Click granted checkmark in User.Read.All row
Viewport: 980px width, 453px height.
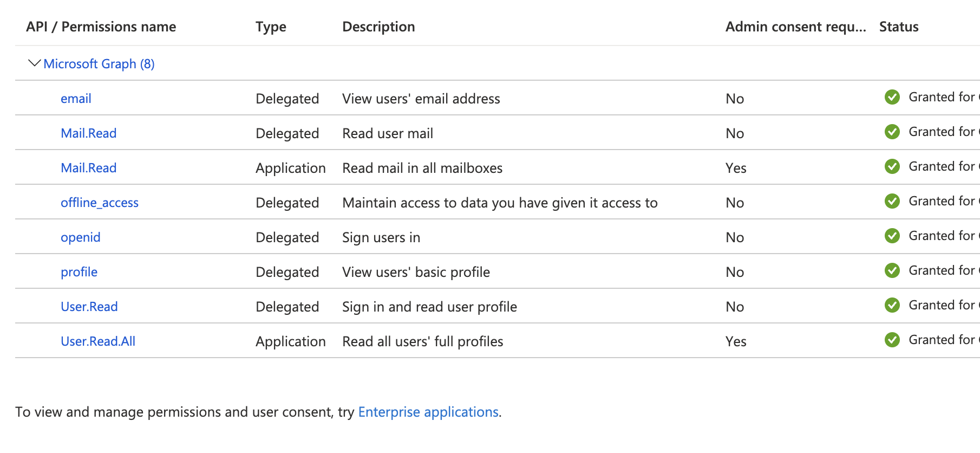[x=892, y=340]
